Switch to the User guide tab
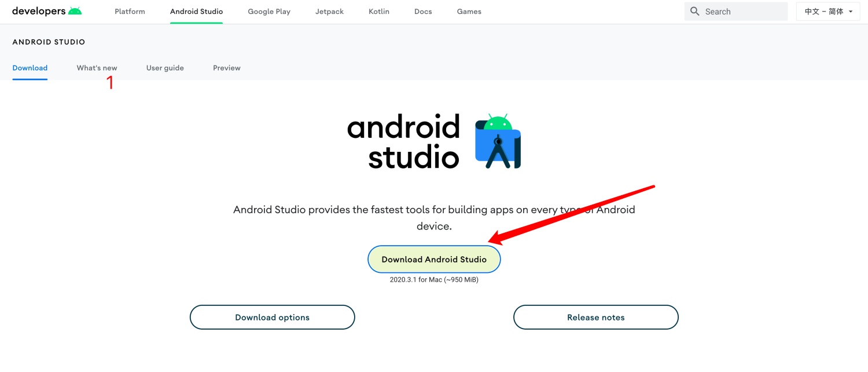 [x=165, y=68]
